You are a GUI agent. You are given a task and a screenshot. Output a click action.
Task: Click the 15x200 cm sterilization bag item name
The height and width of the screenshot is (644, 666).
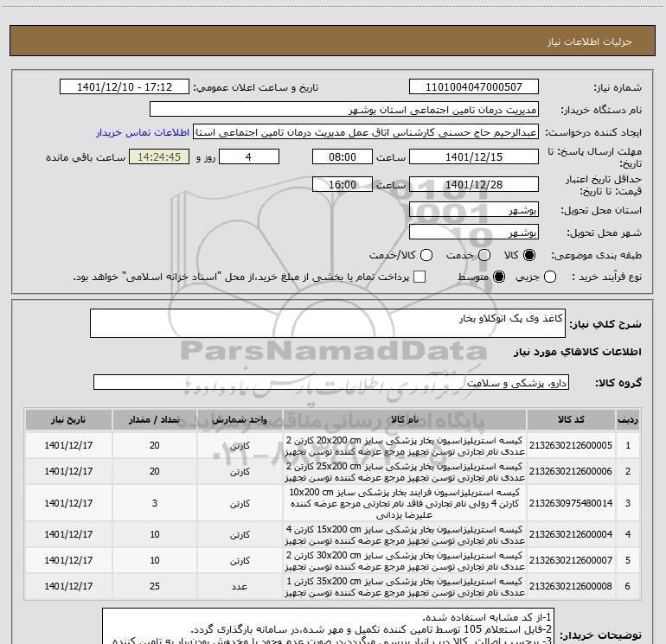[405, 535]
